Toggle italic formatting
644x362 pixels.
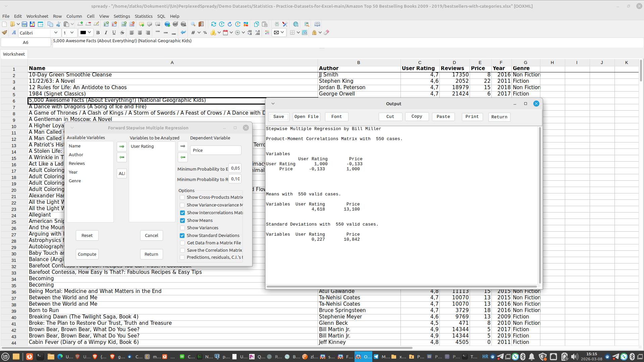pos(106,33)
